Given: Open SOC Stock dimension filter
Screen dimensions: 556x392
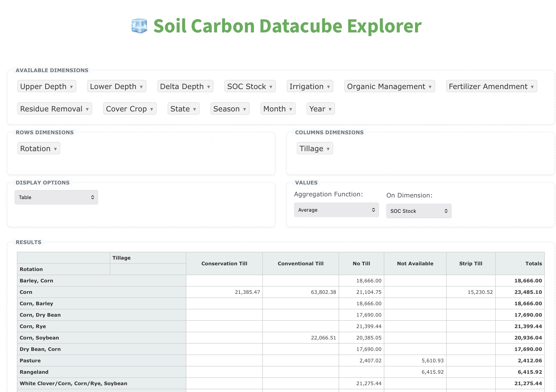Looking at the screenshot, I should (x=271, y=87).
